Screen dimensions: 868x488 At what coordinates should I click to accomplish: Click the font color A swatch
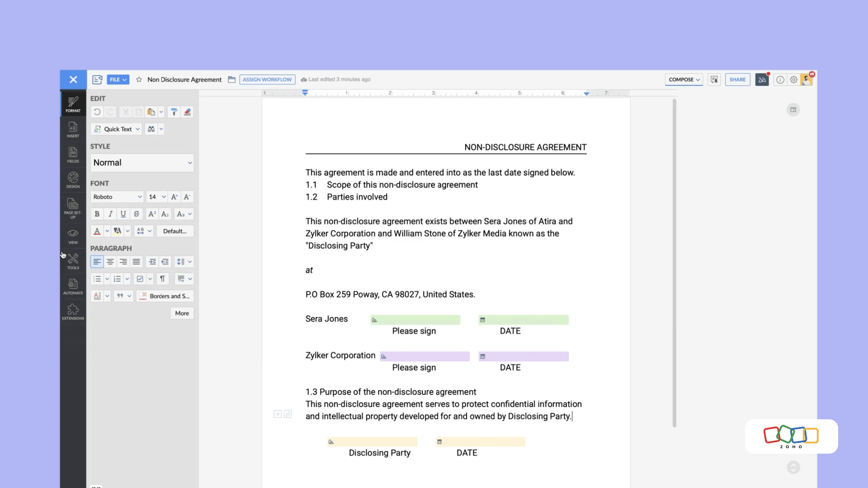(97, 231)
